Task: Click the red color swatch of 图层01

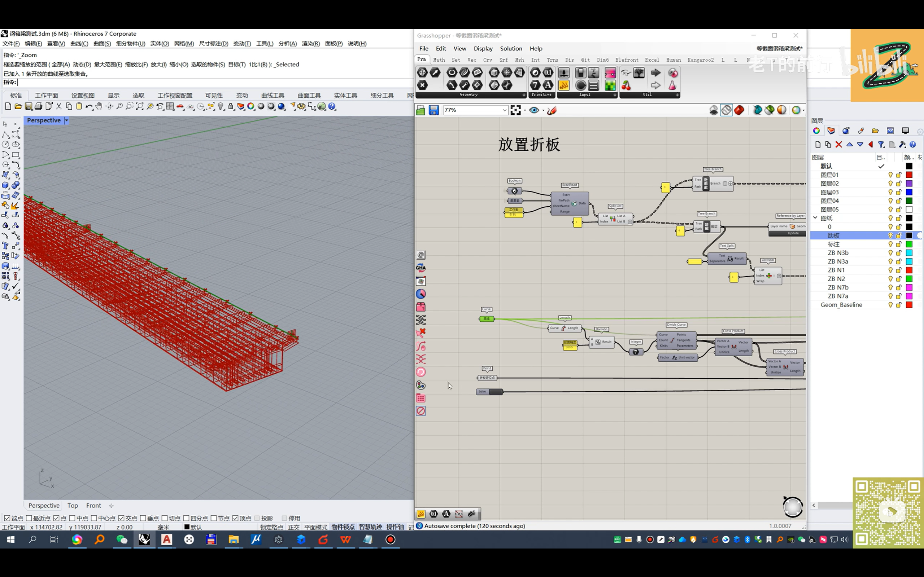Action: click(909, 175)
